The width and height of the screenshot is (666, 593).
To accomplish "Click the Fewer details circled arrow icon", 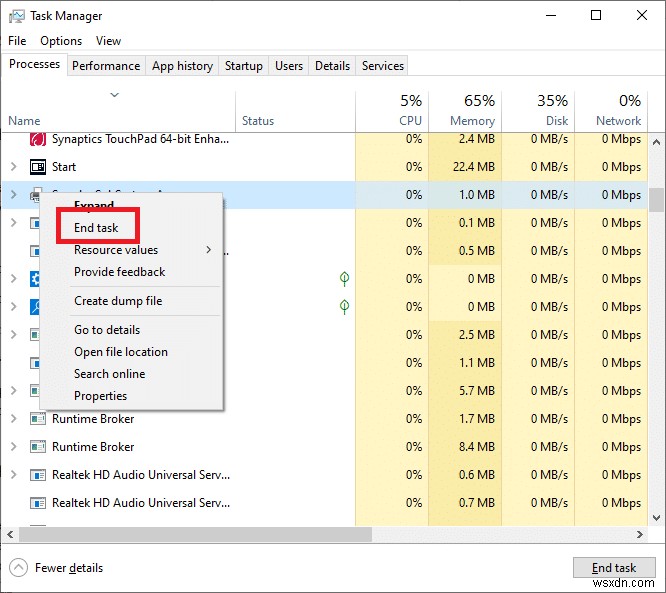I will pyautogui.click(x=18, y=568).
